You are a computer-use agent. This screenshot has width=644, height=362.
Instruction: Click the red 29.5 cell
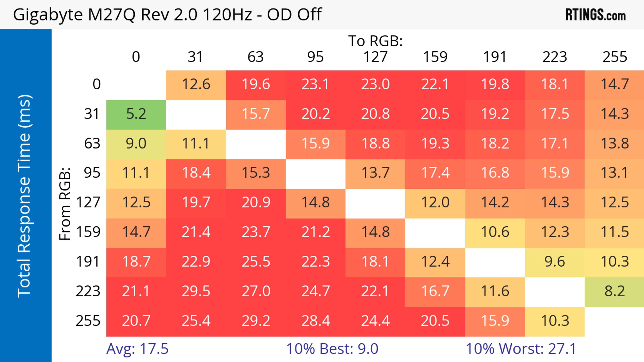196,291
